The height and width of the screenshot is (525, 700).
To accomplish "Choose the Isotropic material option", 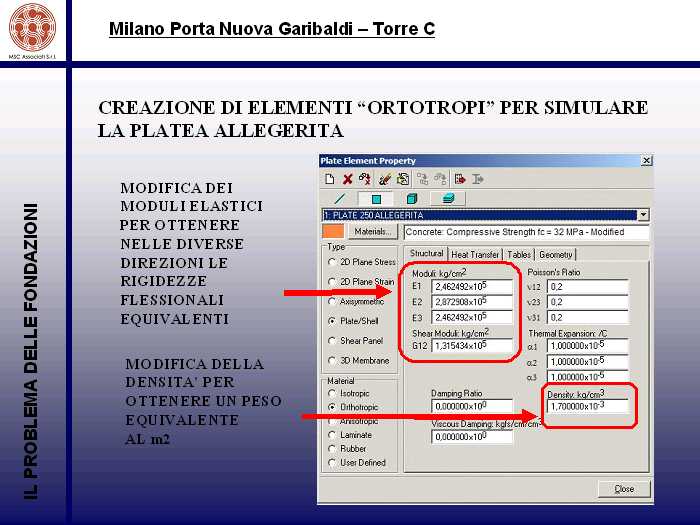I will 332,393.
